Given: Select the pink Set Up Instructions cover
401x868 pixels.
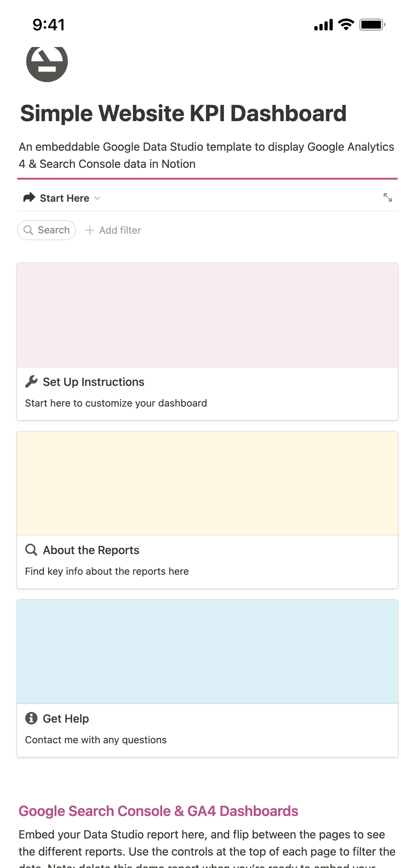Looking at the screenshot, I should click(x=207, y=315).
